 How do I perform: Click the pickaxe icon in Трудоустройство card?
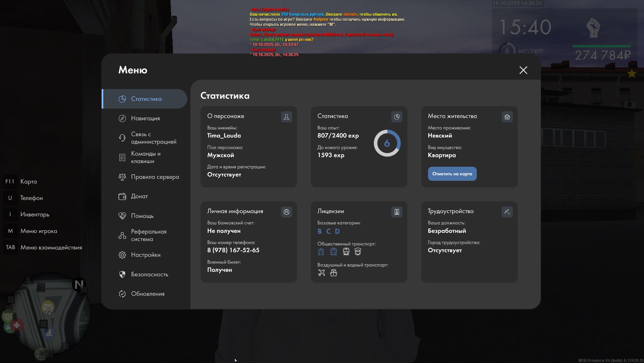point(507,212)
